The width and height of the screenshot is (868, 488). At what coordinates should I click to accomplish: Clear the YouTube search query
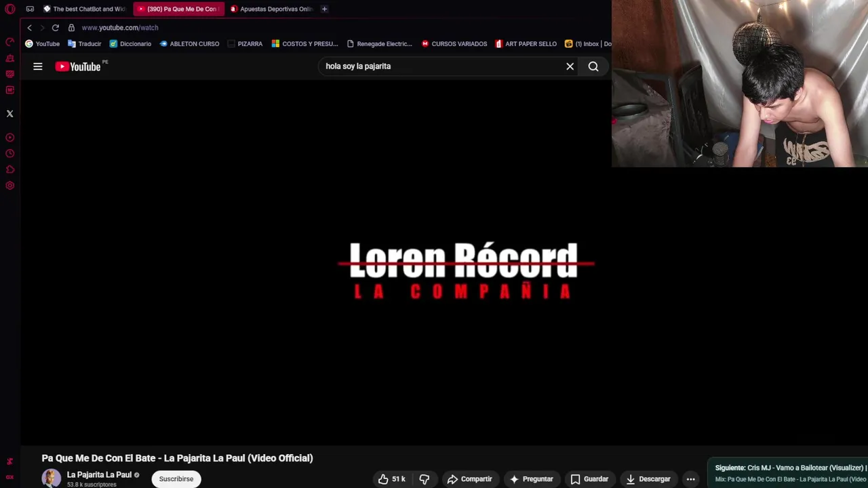pos(570,66)
